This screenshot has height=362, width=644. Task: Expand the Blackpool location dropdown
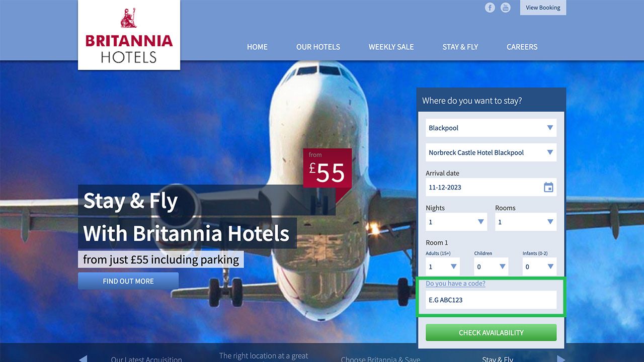491,128
